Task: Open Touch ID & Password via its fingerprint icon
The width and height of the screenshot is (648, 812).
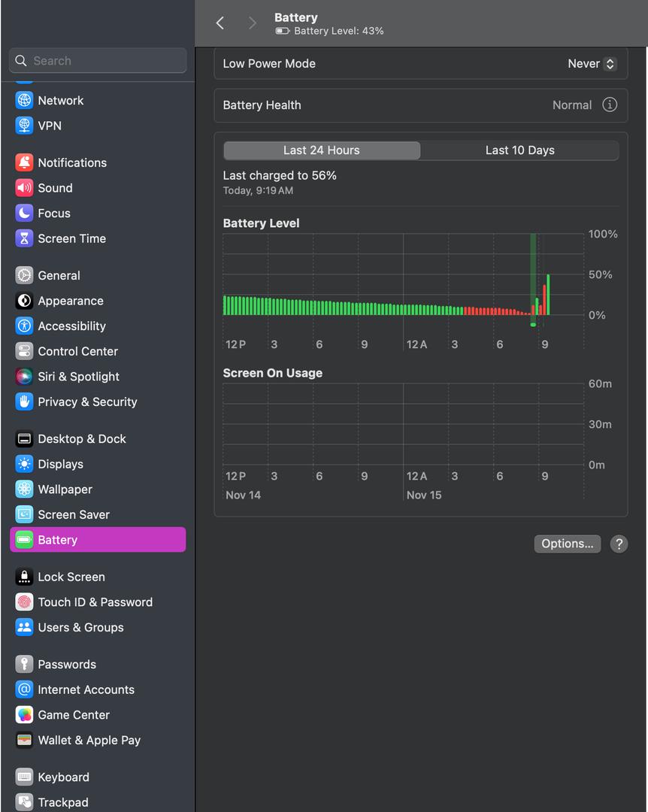Action: pyautogui.click(x=24, y=602)
